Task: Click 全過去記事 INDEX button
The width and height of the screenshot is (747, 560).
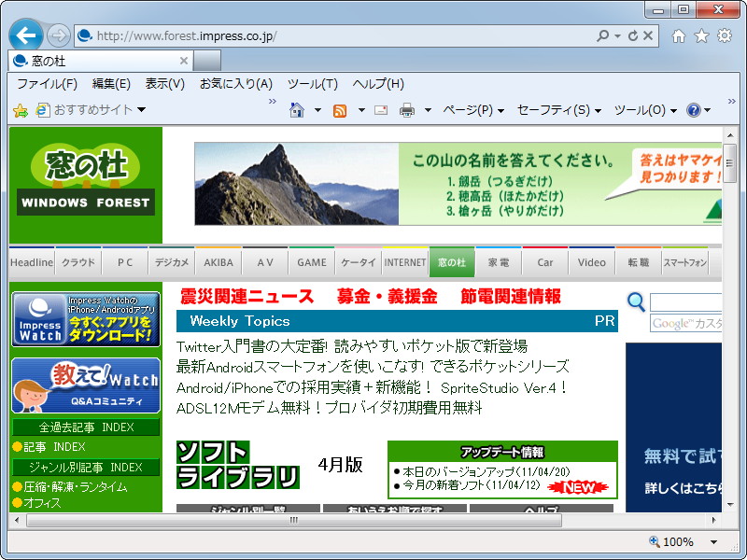Action: [86, 427]
